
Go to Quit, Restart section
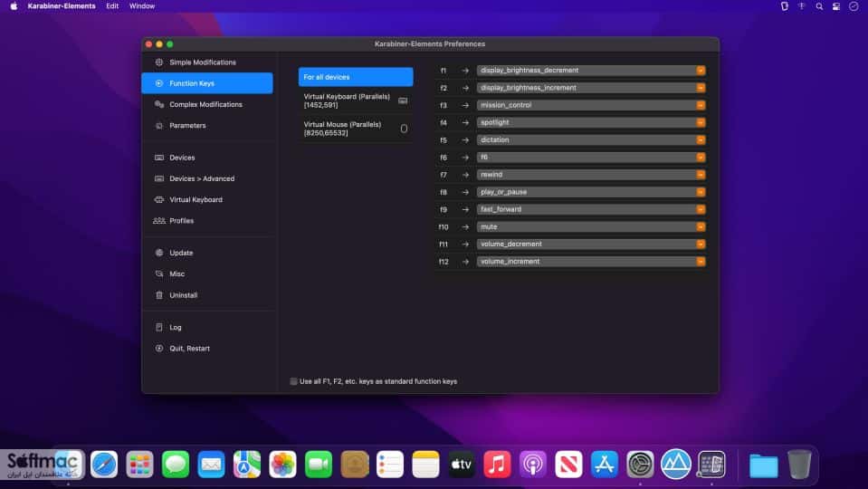(189, 349)
